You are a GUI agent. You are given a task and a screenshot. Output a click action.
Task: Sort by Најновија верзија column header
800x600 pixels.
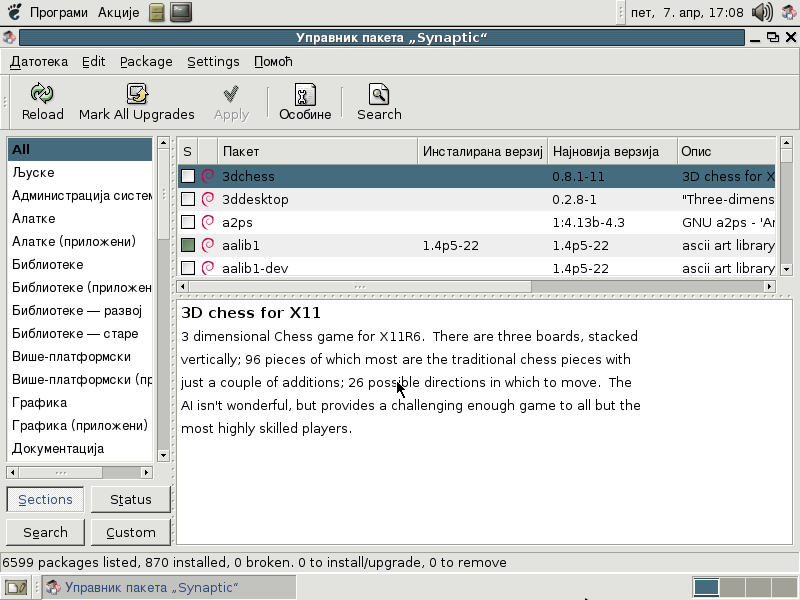click(x=610, y=151)
